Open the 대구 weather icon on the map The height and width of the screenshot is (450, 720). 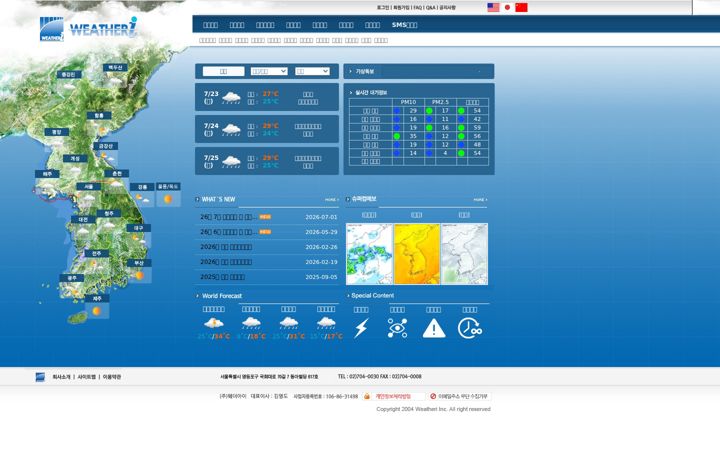click(138, 239)
